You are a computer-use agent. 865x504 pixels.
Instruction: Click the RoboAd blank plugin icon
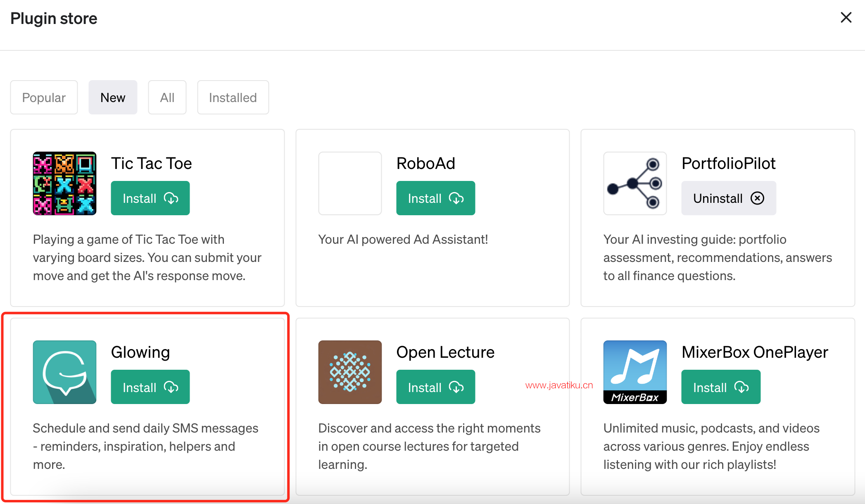(x=350, y=183)
